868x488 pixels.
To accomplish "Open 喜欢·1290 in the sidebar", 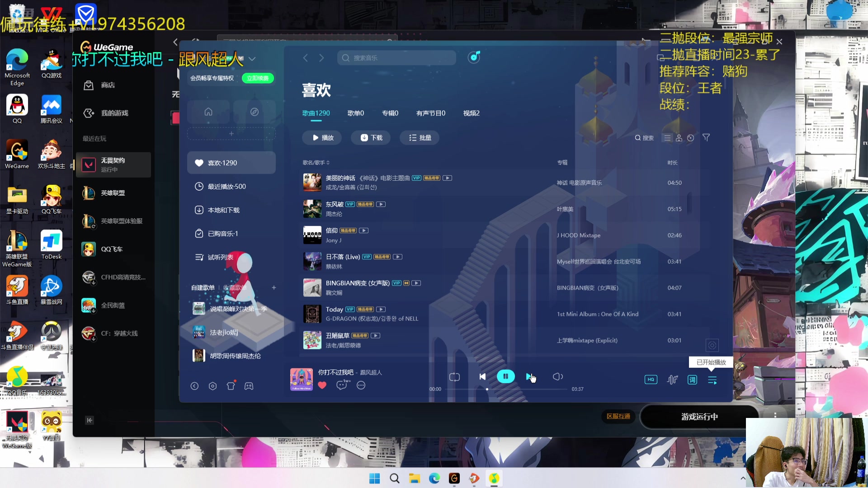I will [x=231, y=163].
